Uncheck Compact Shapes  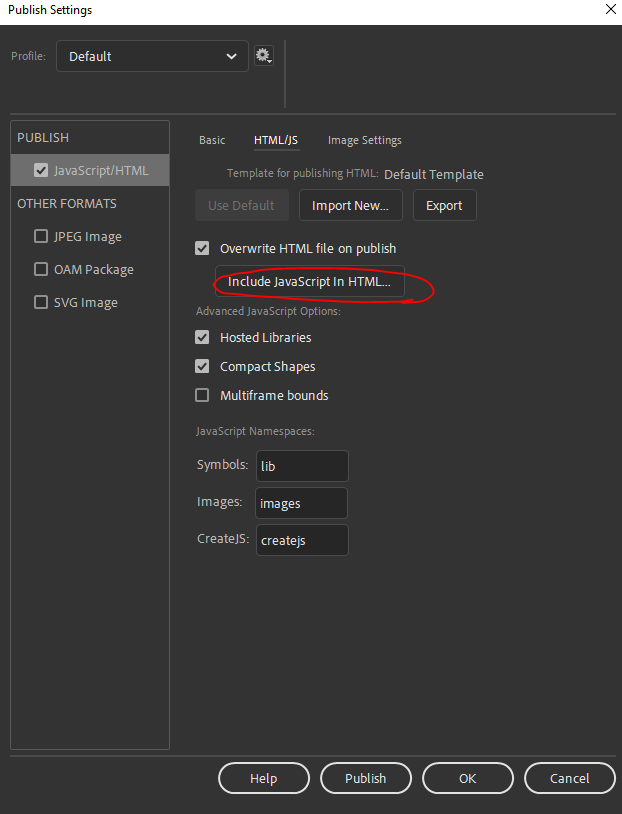click(x=202, y=366)
